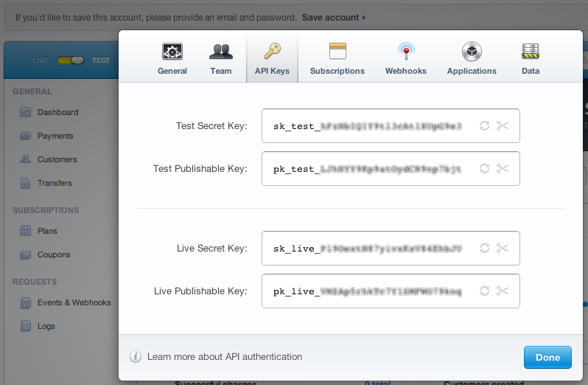Open the Customers sidebar item

pos(57,159)
